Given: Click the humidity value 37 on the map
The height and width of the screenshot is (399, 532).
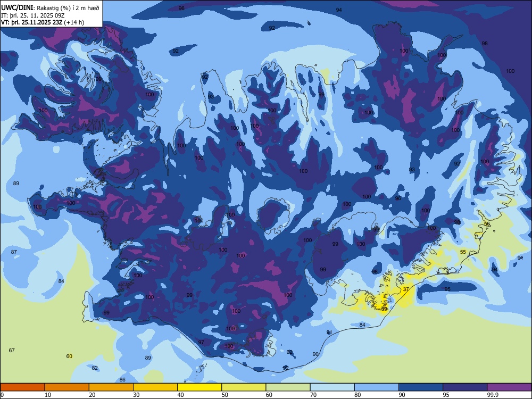Looking at the screenshot, I should click(x=406, y=289).
